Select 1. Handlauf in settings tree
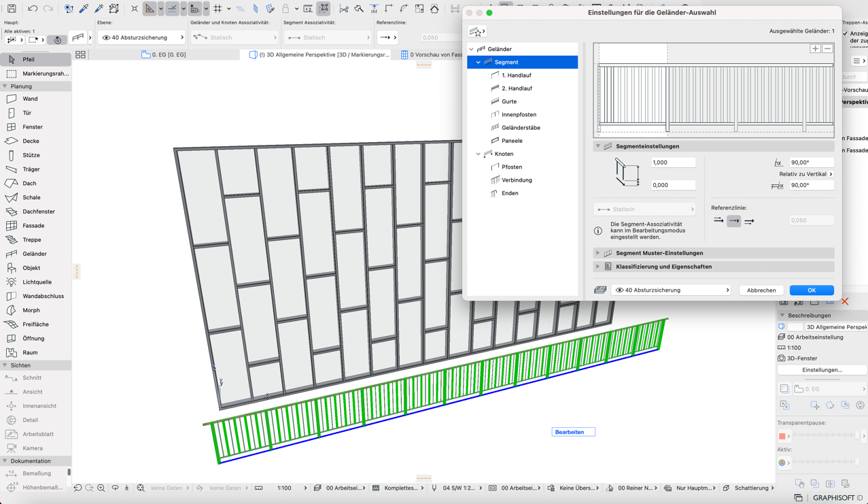Screen dimensions: 868x504 516,75
